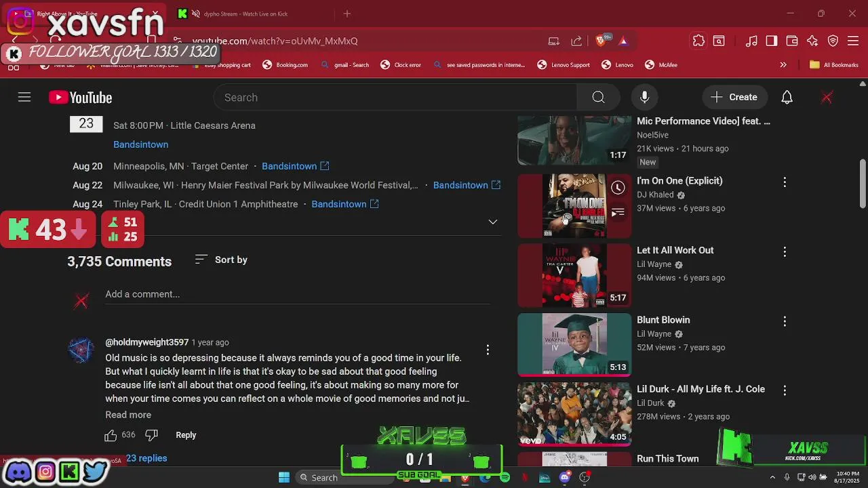The image size is (868, 488).
Task: Open the Booking.com bookmark
Action: point(285,65)
